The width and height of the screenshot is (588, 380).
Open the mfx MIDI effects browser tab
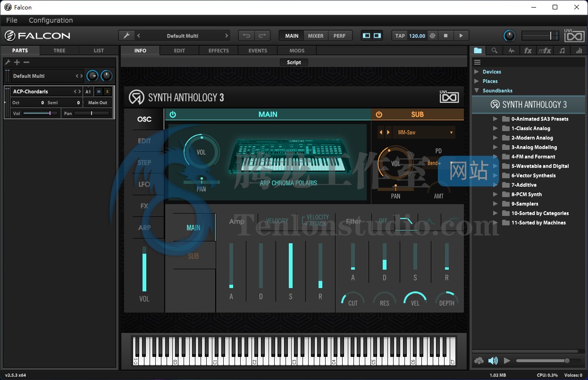(545, 50)
